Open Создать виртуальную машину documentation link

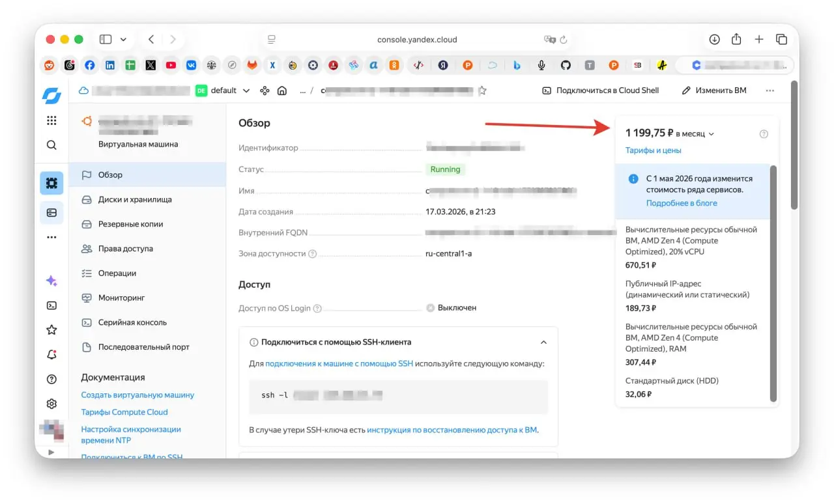(x=137, y=395)
